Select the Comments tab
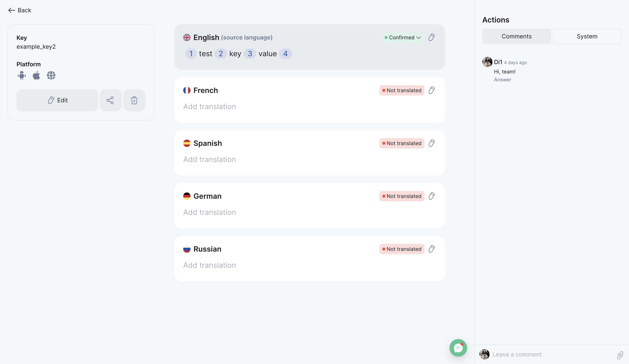Screen dimensions: 629x364 point(516,36)
